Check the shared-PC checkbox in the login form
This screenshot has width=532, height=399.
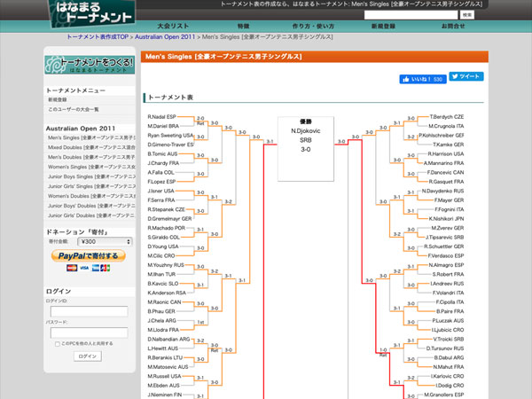[x=58, y=343]
